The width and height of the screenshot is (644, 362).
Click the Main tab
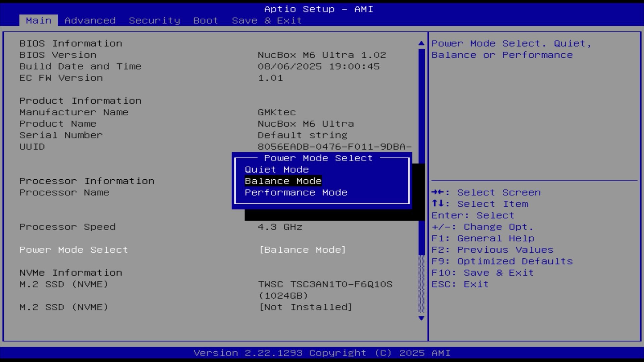(39, 20)
